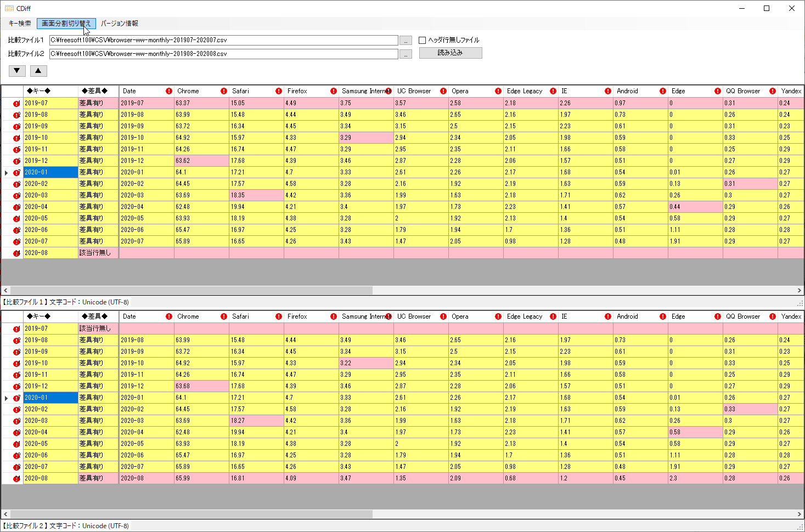This screenshot has height=532, width=805.
Task: Click the row error icon for 2020-08 in bottom grid
Action: coord(16,478)
